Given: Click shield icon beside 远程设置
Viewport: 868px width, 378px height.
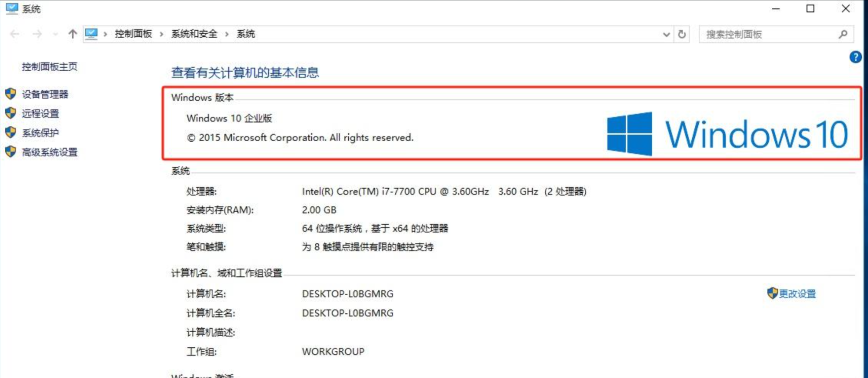Looking at the screenshot, I should [11, 113].
